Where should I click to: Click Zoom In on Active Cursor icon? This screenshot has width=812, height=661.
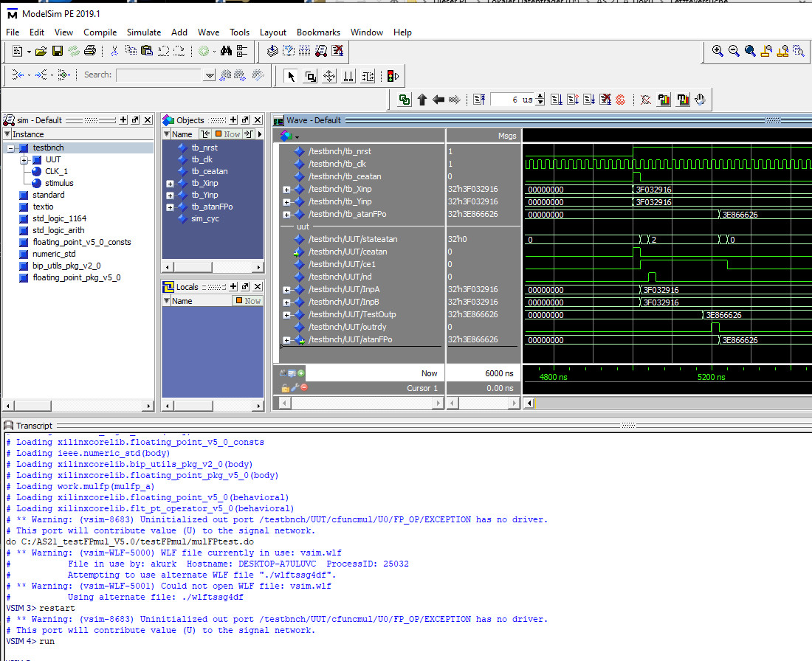point(766,51)
